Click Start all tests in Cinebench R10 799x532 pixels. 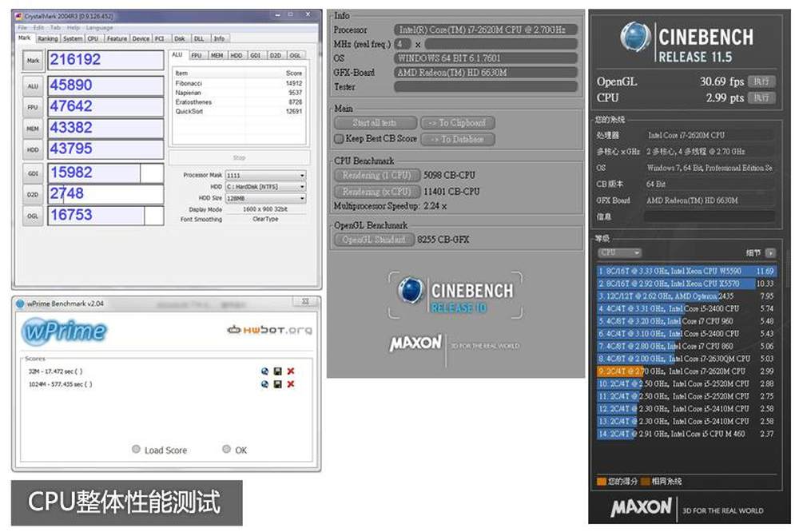pyautogui.click(x=375, y=123)
